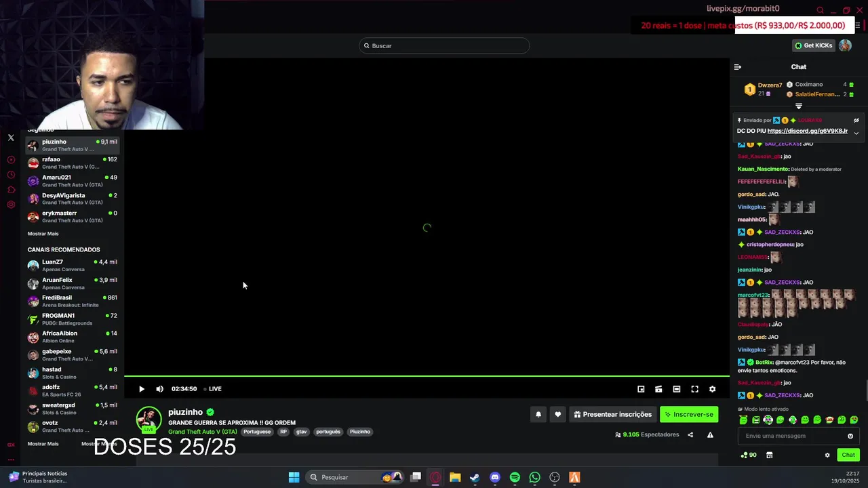868x488 pixels.
Task: Open the emoji picker in message box
Action: click(850, 436)
